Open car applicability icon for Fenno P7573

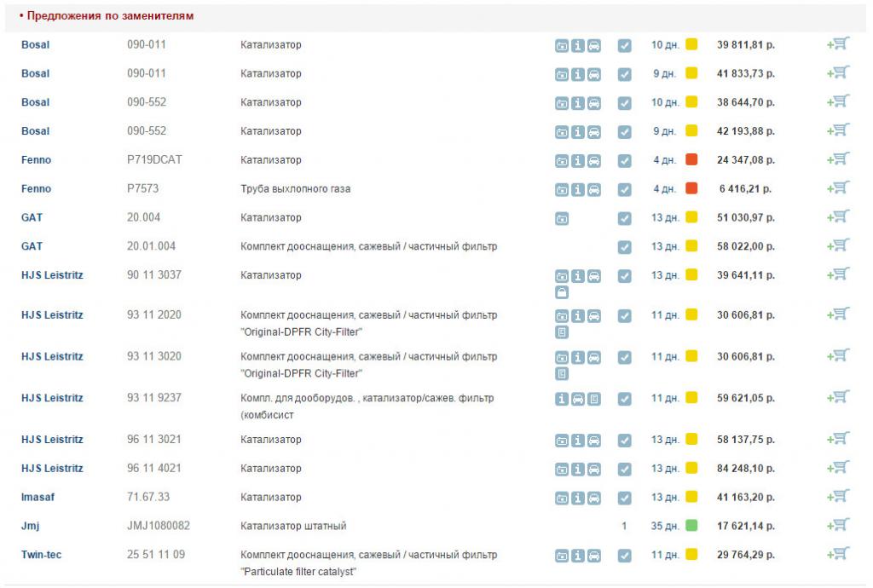pyautogui.click(x=594, y=190)
